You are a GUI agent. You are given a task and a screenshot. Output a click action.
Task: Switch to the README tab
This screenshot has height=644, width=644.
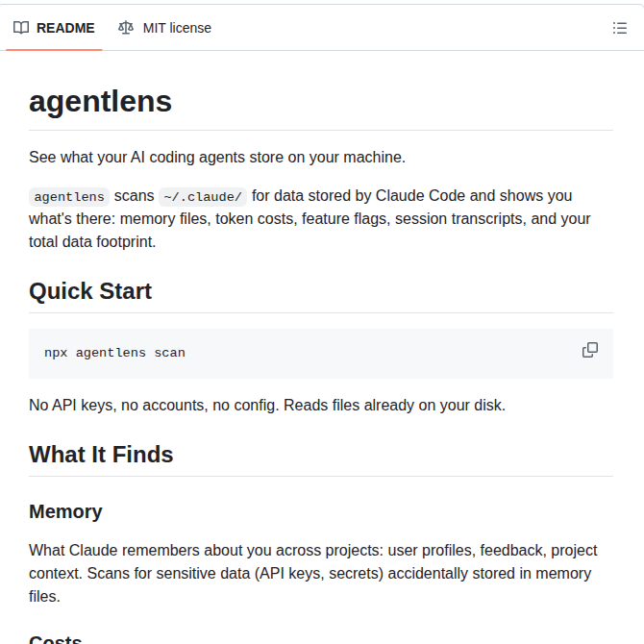click(x=54, y=28)
